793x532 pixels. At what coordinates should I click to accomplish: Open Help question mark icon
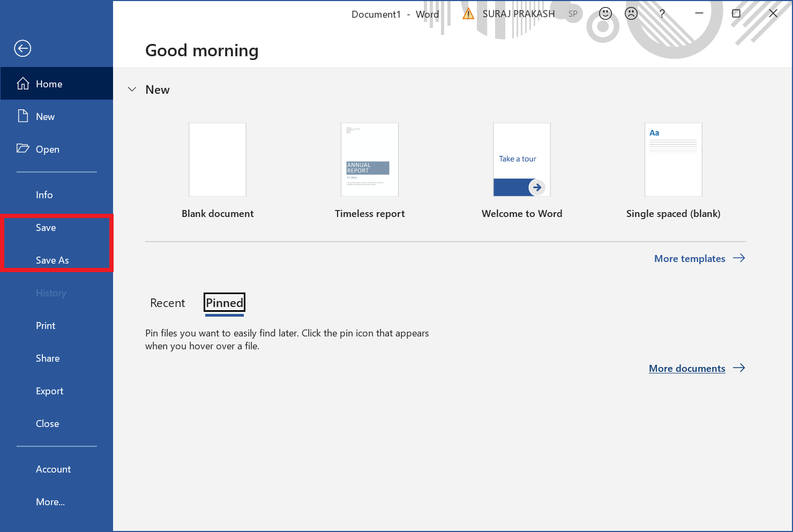point(662,14)
